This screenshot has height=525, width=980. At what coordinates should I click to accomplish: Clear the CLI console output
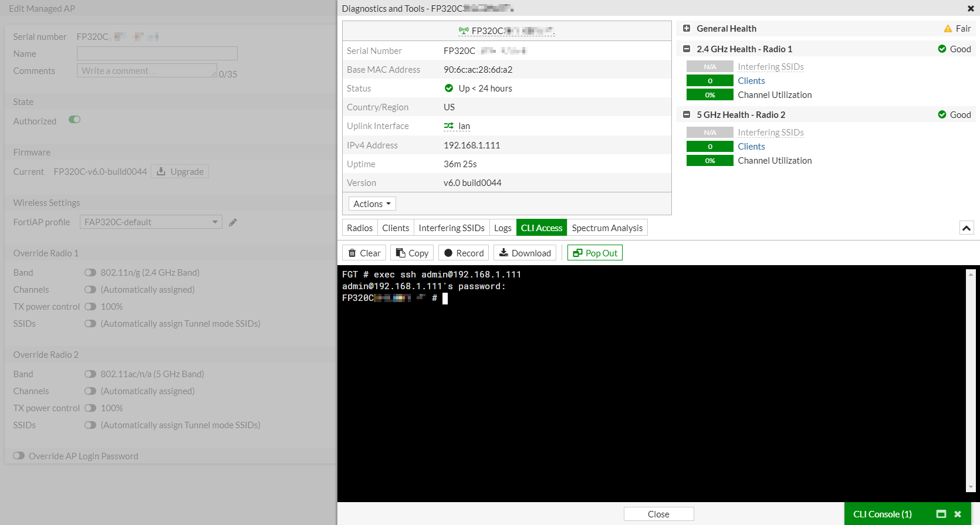(364, 253)
